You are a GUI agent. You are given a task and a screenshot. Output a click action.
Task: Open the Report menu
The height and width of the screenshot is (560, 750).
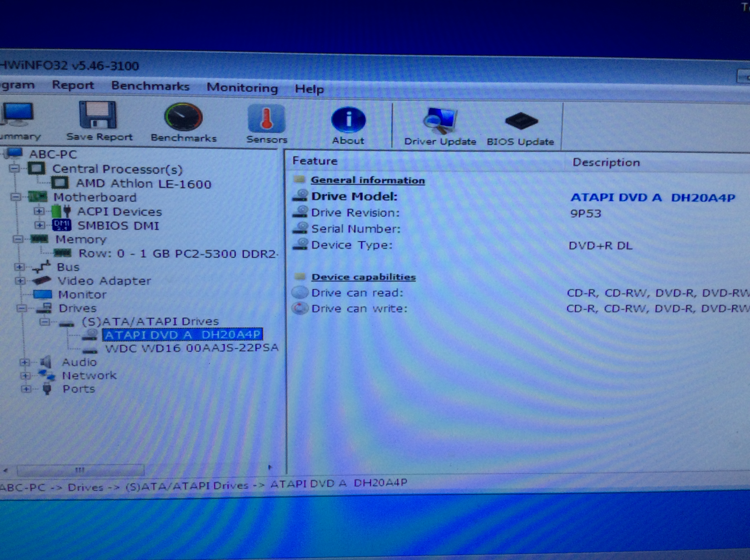pyautogui.click(x=73, y=85)
